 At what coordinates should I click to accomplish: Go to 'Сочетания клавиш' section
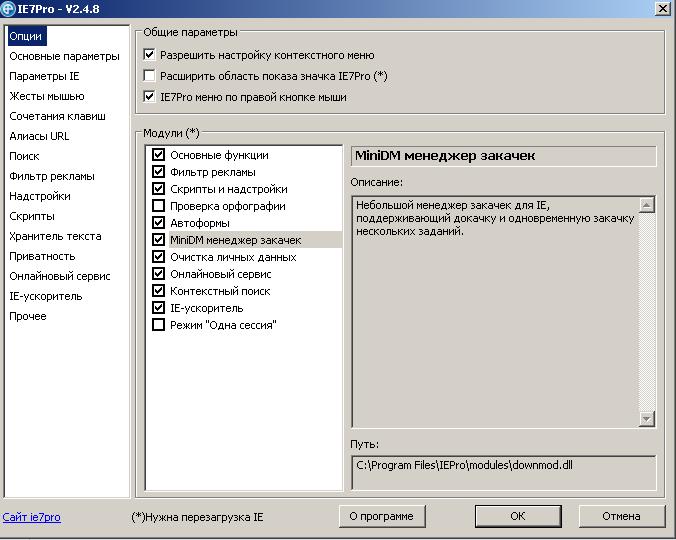[x=57, y=116]
